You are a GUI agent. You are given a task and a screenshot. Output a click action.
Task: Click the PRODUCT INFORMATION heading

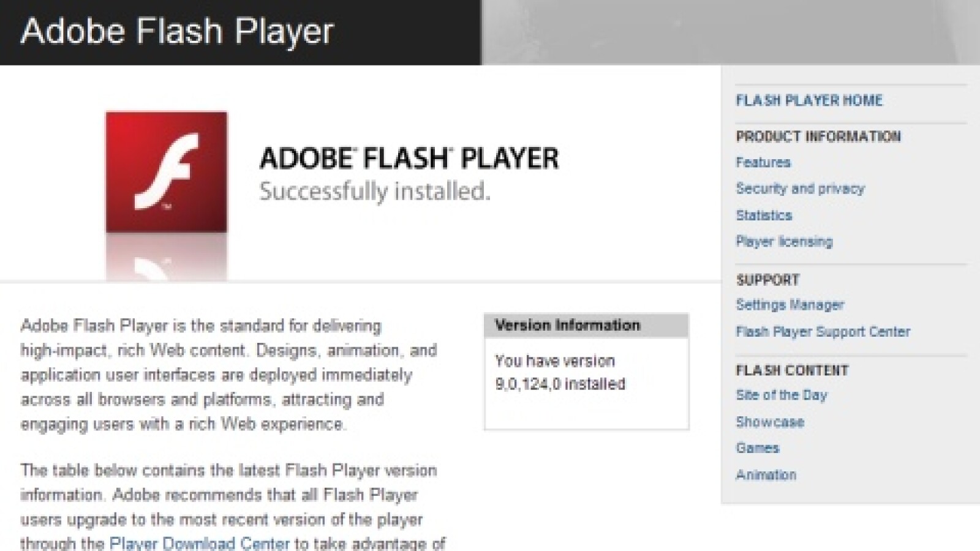[x=818, y=136]
